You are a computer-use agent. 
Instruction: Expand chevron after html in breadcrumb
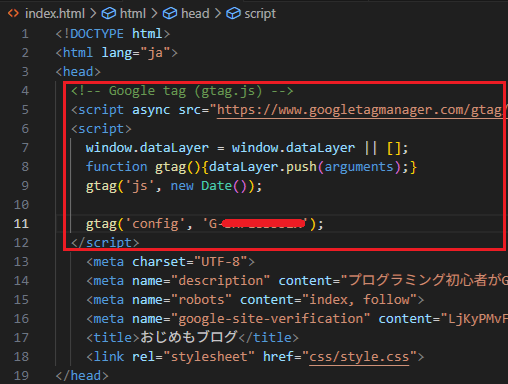tap(154, 14)
